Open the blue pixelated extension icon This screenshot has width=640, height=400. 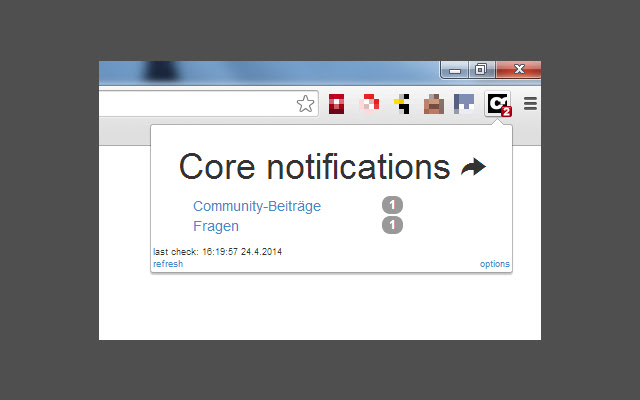(464, 104)
